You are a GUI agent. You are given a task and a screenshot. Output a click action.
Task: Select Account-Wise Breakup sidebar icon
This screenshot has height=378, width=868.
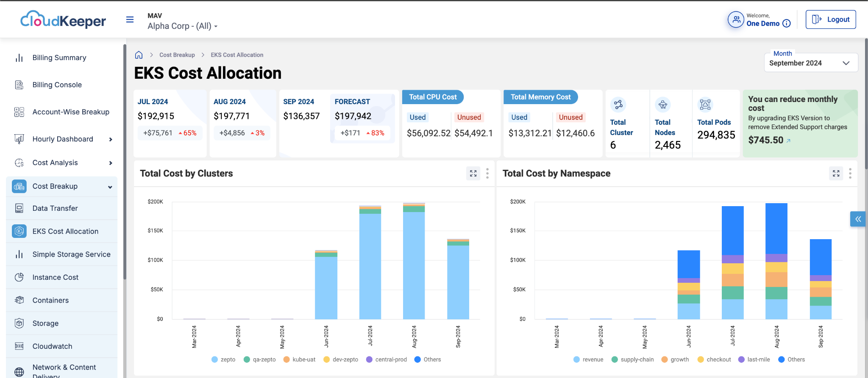[x=19, y=112]
